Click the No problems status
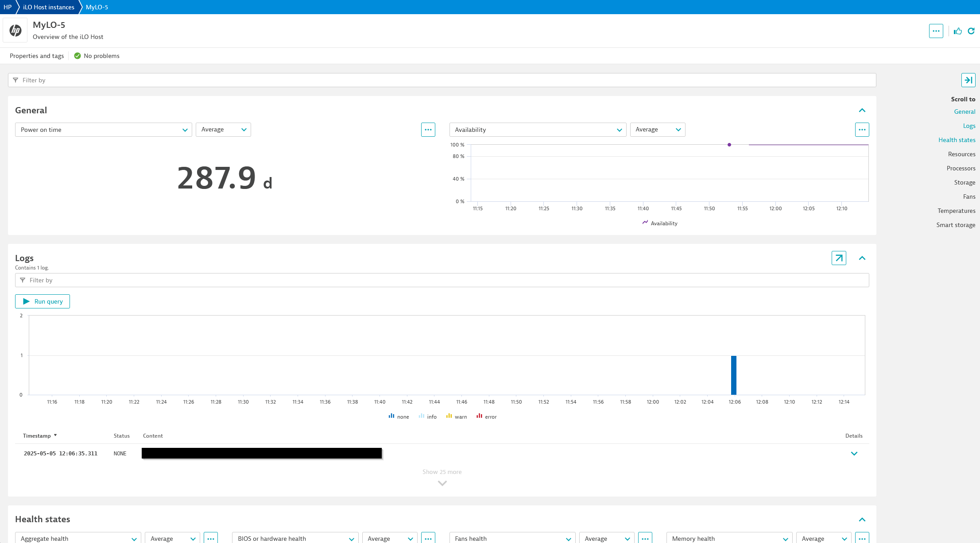The image size is (980, 543). (97, 56)
